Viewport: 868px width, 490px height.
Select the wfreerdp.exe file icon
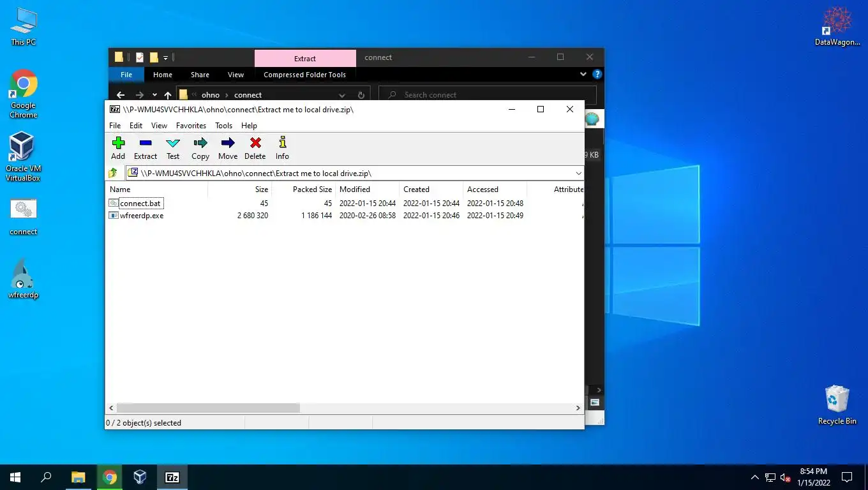point(114,216)
